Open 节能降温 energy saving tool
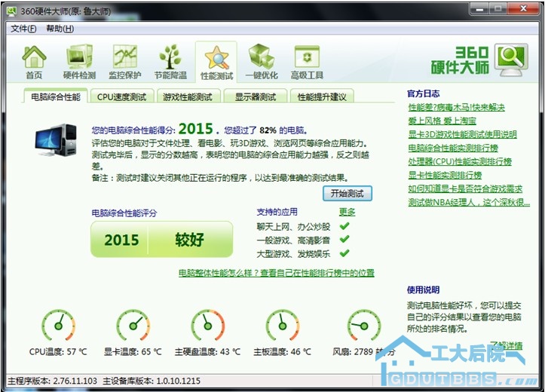 click(x=170, y=62)
